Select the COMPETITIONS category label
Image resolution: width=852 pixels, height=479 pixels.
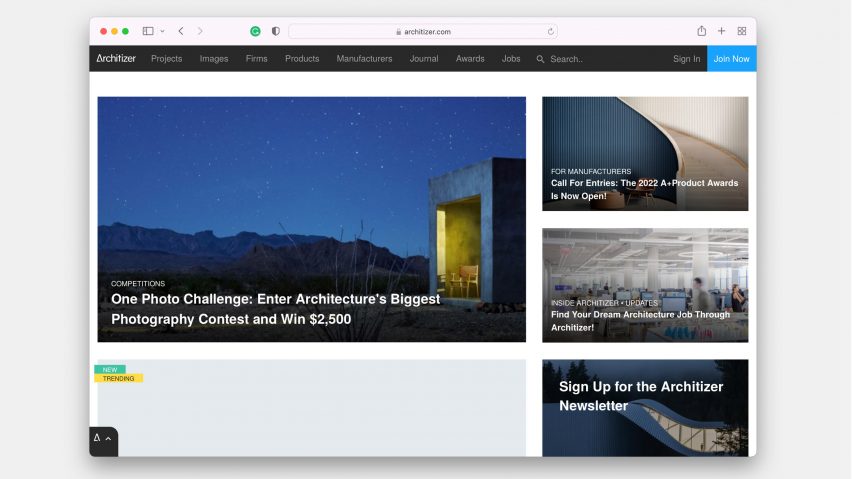pos(137,283)
